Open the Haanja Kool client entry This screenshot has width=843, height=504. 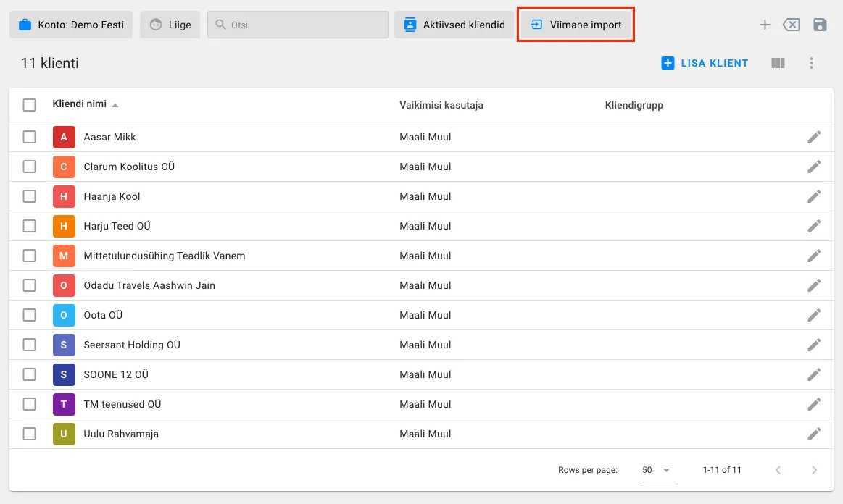tap(112, 196)
